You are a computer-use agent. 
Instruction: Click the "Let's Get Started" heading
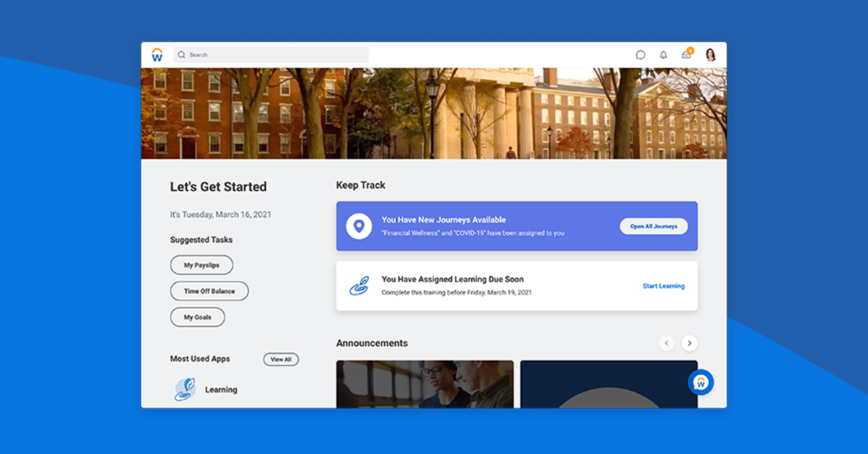pos(218,187)
